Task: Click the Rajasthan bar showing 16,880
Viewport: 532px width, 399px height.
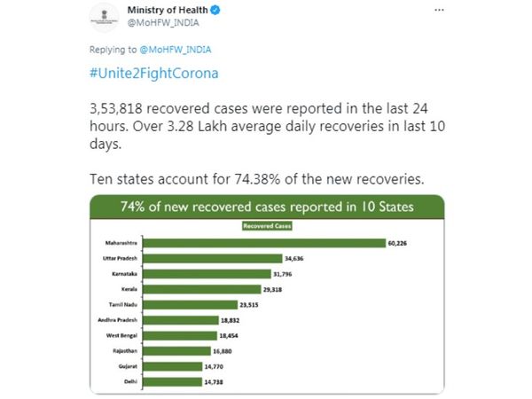Action: [176, 351]
